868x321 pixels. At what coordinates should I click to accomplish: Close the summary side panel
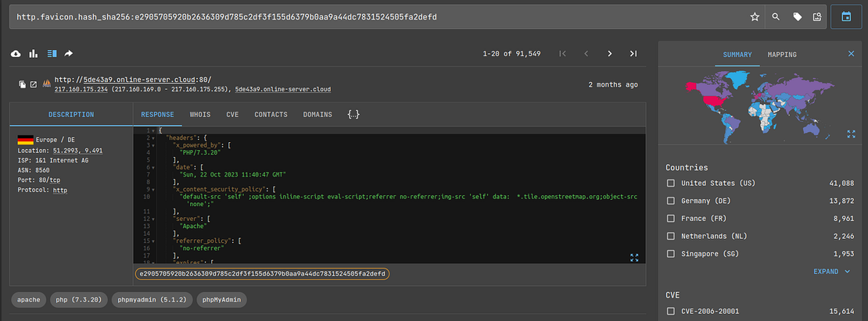pos(851,54)
